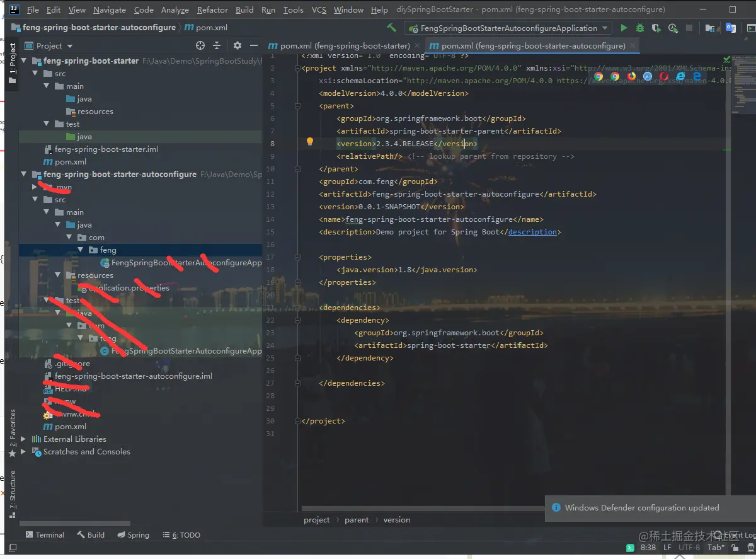756x559 pixels.
Task: Click the project breadcrumb below the editor
Action: pos(316,520)
